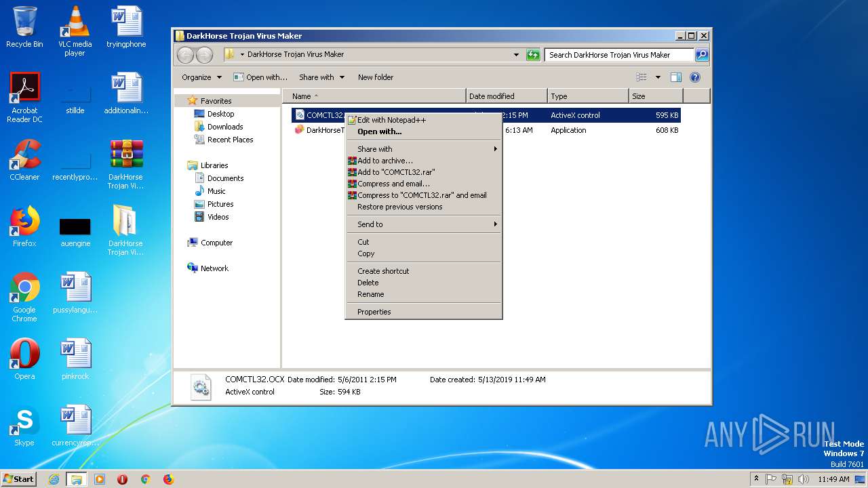This screenshot has height=488, width=868.
Task: Show hidden tray icons arrow
Action: pyautogui.click(x=756, y=479)
